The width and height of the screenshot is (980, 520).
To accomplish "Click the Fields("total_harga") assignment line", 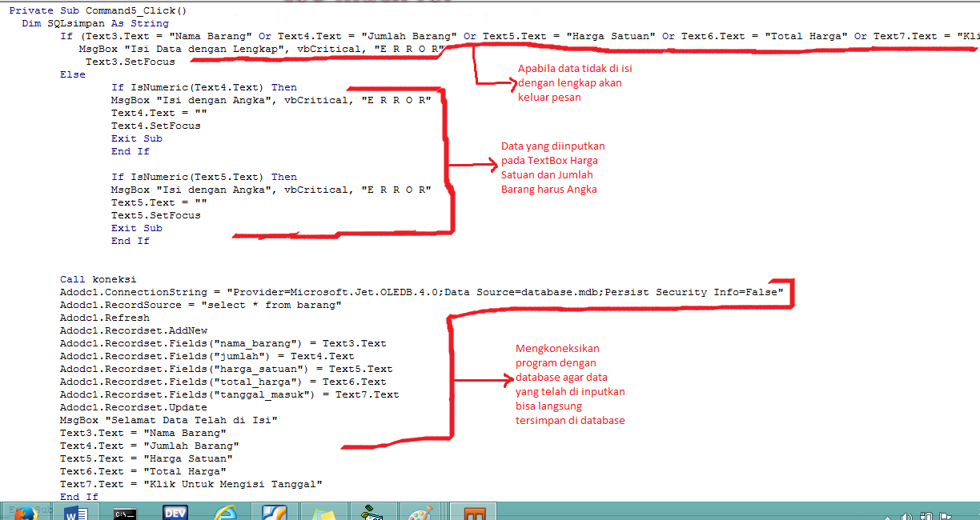I will [223, 382].
